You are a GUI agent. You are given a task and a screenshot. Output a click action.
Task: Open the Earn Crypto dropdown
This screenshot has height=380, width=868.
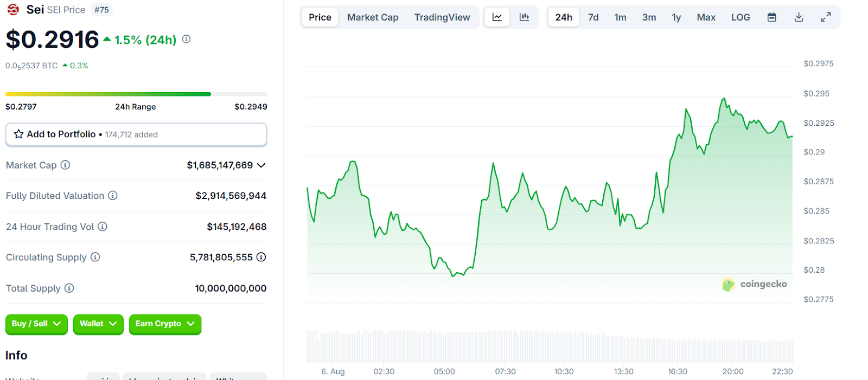click(x=165, y=324)
